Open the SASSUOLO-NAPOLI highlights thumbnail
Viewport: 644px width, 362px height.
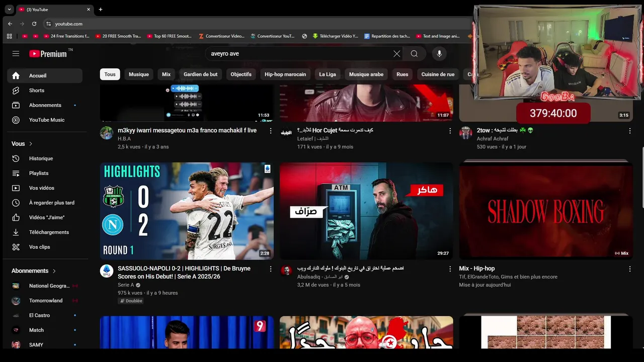point(187,211)
